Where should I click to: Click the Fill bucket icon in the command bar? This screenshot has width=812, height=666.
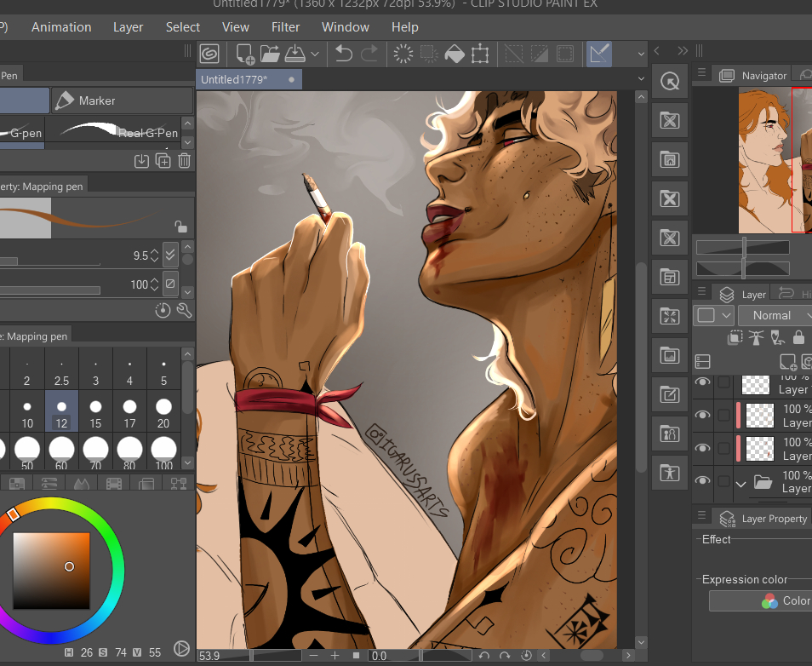(455, 54)
